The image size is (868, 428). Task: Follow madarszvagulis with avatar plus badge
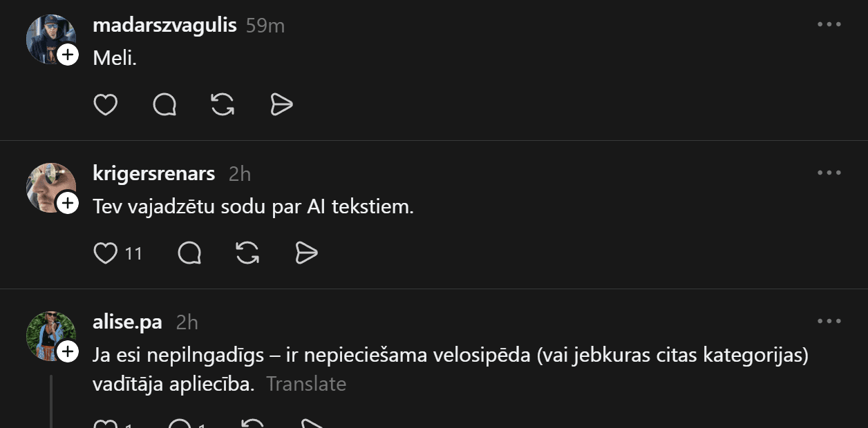pyautogui.click(x=68, y=55)
